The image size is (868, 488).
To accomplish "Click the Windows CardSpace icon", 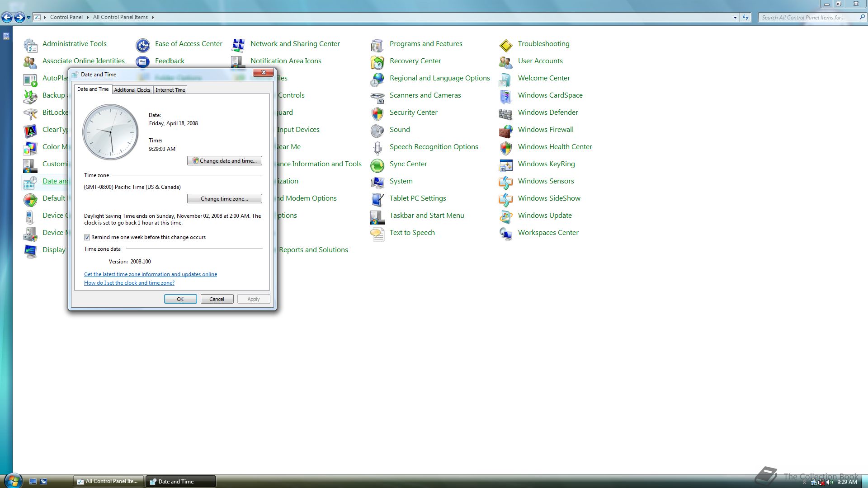I will (x=506, y=96).
